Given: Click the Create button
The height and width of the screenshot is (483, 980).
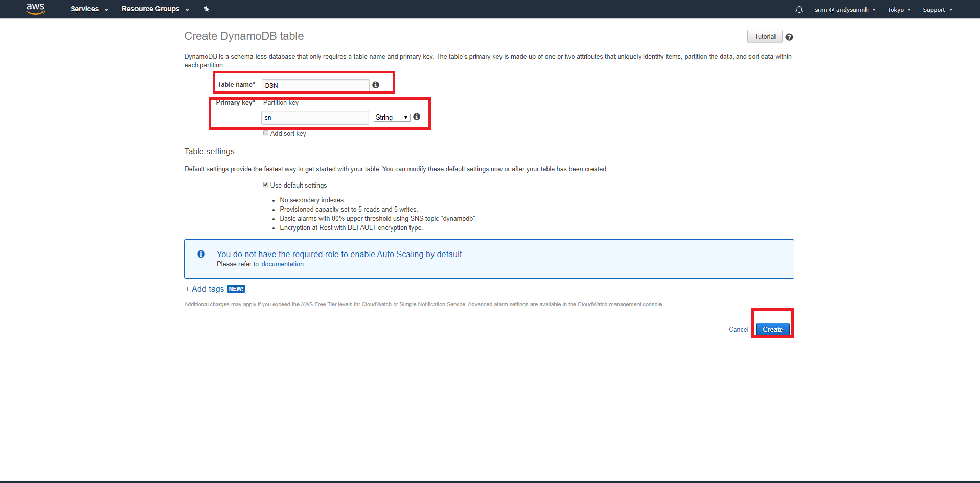Looking at the screenshot, I should pos(773,330).
